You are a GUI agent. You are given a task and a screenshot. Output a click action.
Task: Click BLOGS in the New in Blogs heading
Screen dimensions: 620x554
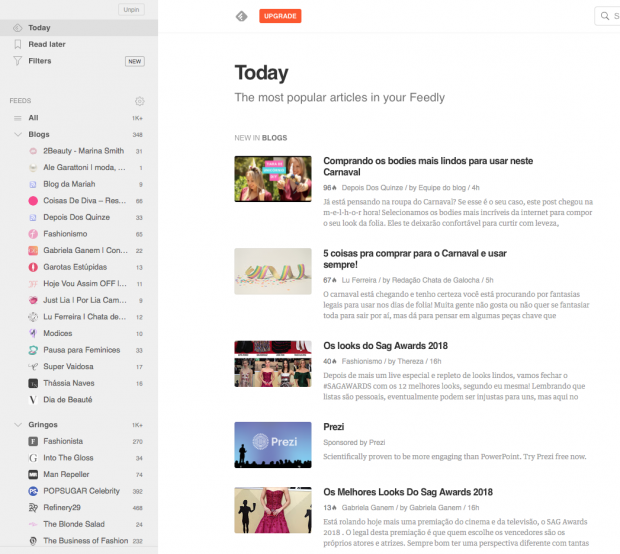coord(274,138)
